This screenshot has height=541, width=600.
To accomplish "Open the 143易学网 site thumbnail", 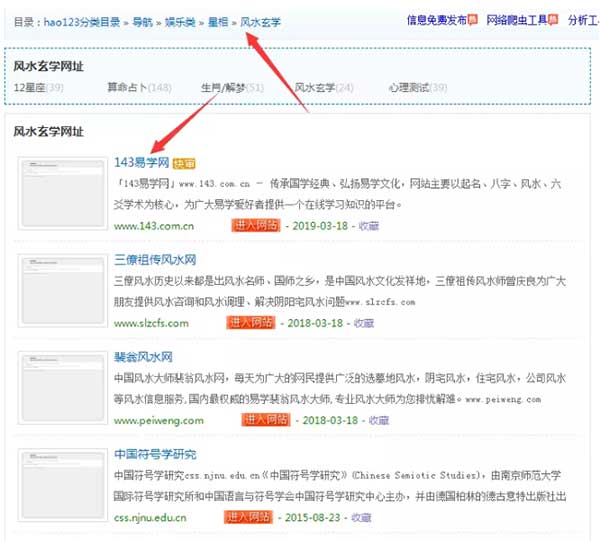I will (61, 193).
